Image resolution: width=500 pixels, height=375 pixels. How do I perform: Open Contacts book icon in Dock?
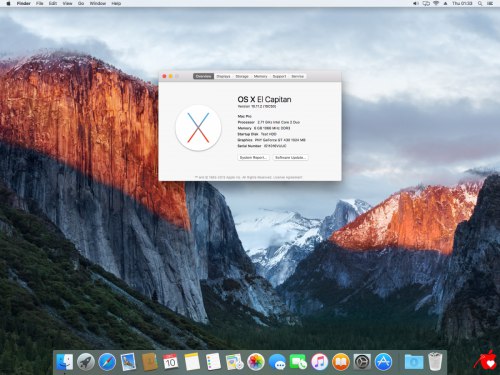[150, 362]
